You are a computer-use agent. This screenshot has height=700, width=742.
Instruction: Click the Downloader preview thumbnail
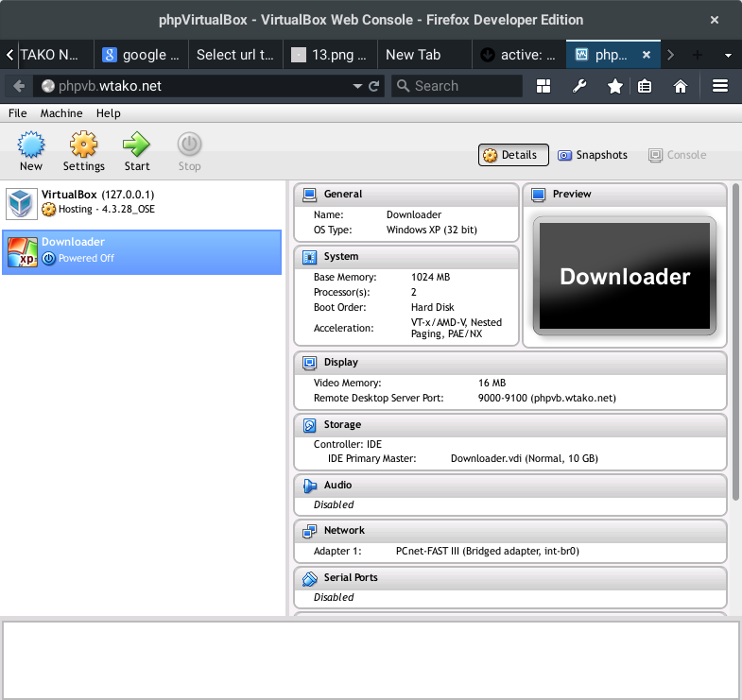pos(625,276)
